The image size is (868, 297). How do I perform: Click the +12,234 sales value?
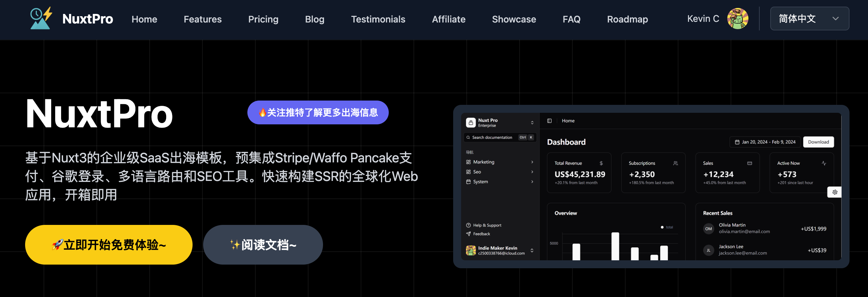(718, 174)
